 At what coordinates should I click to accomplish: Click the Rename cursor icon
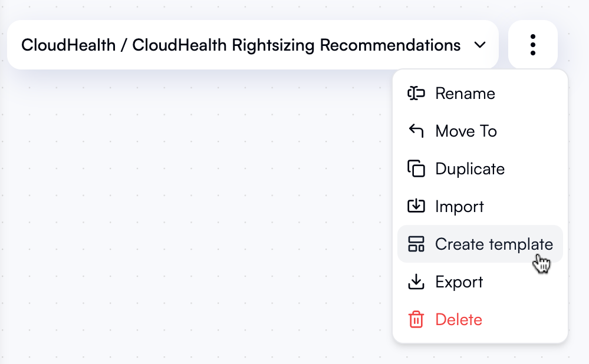click(416, 93)
